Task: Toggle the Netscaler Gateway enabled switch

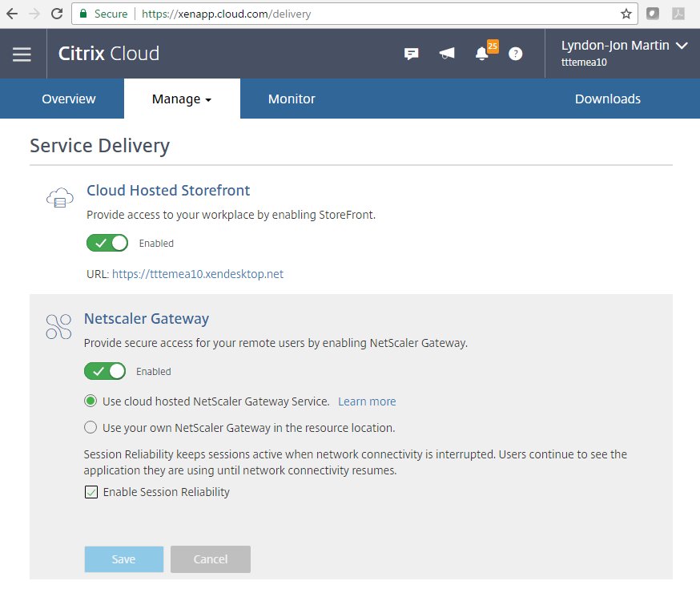Action: pyautogui.click(x=105, y=371)
